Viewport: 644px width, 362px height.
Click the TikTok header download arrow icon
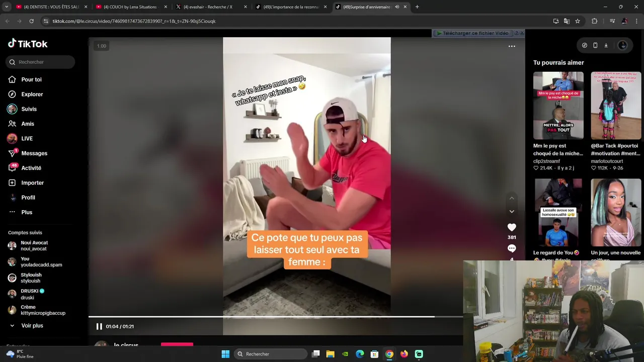click(606, 45)
